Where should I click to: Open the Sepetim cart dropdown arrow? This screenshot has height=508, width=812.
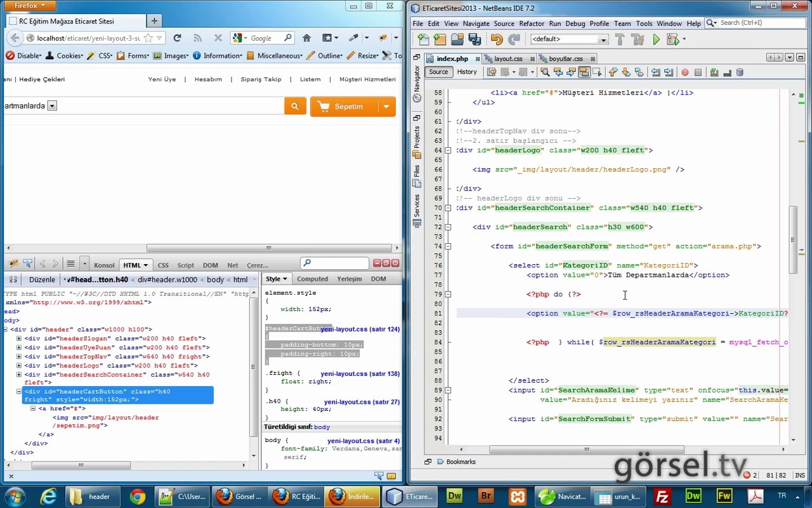tap(387, 106)
